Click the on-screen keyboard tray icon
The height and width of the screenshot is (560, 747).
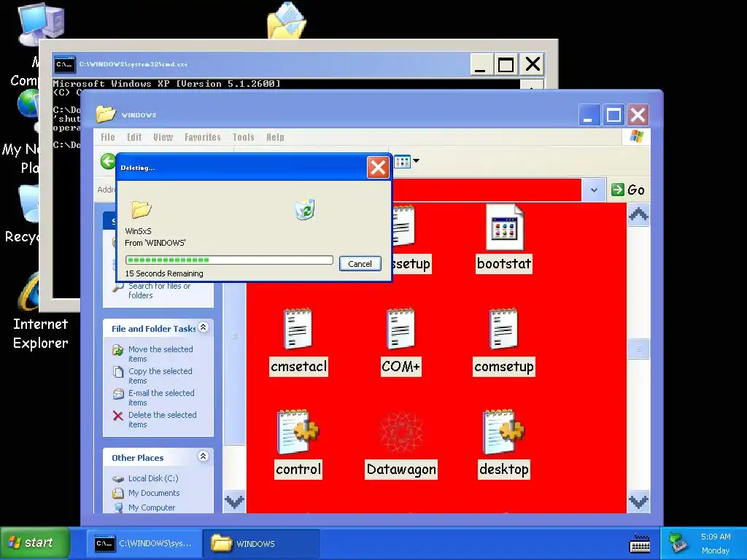click(x=640, y=543)
